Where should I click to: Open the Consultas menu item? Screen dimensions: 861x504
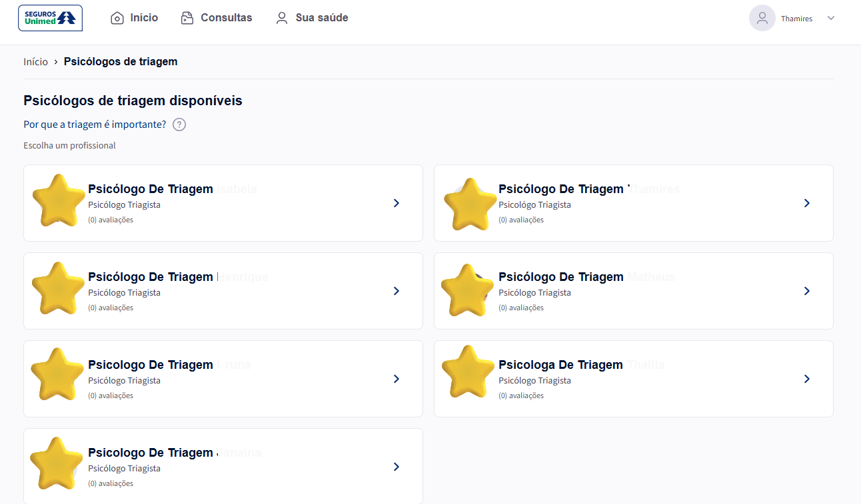click(x=226, y=18)
